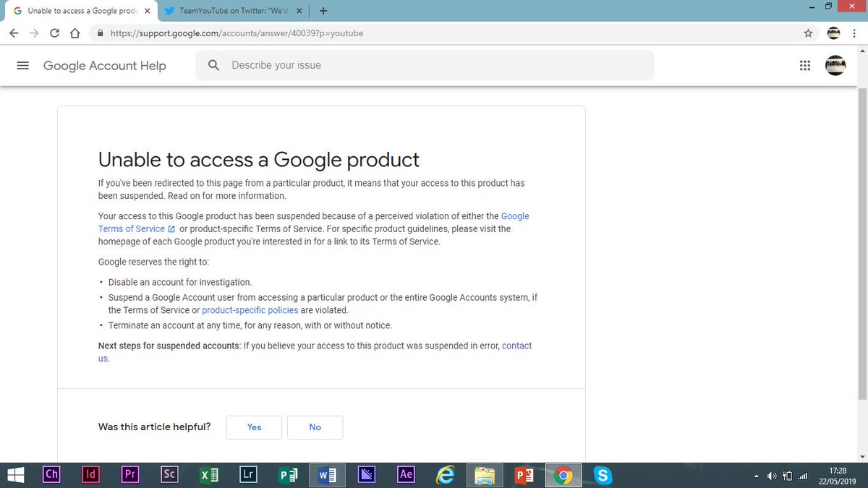Open the Windows Start menu
The width and height of the screenshot is (868, 488).
pyautogui.click(x=15, y=474)
